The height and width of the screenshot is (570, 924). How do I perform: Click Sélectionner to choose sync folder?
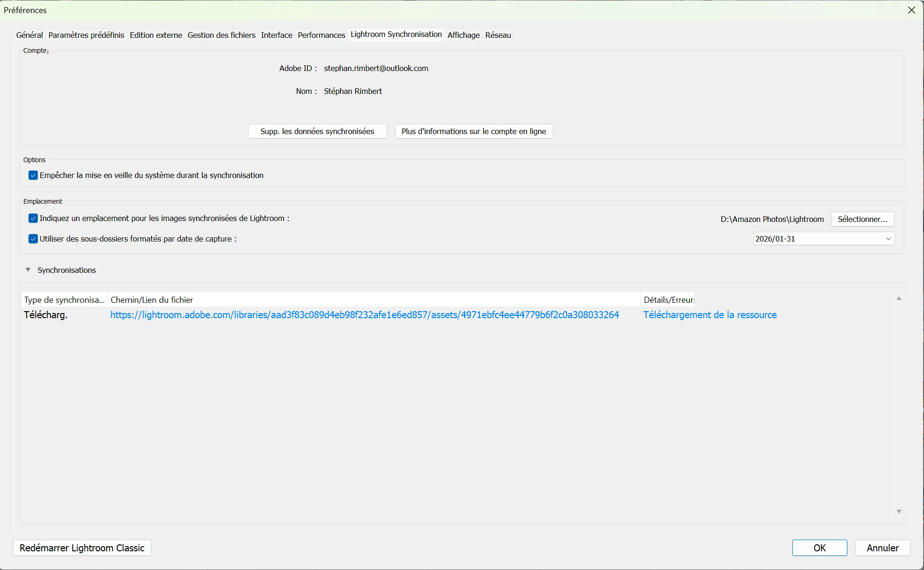(862, 219)
